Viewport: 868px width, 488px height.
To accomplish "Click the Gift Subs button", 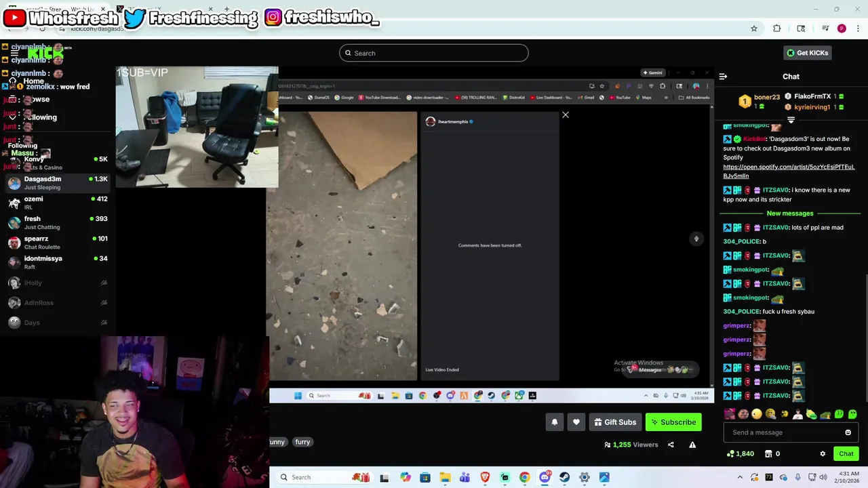I will 615,422.
